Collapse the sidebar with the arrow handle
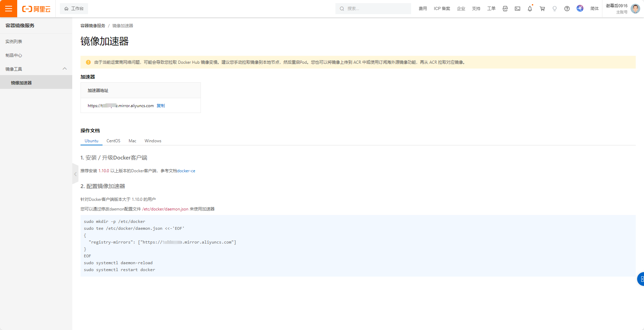Viewport: 644px width, 330px height. (x=75, y=174)
